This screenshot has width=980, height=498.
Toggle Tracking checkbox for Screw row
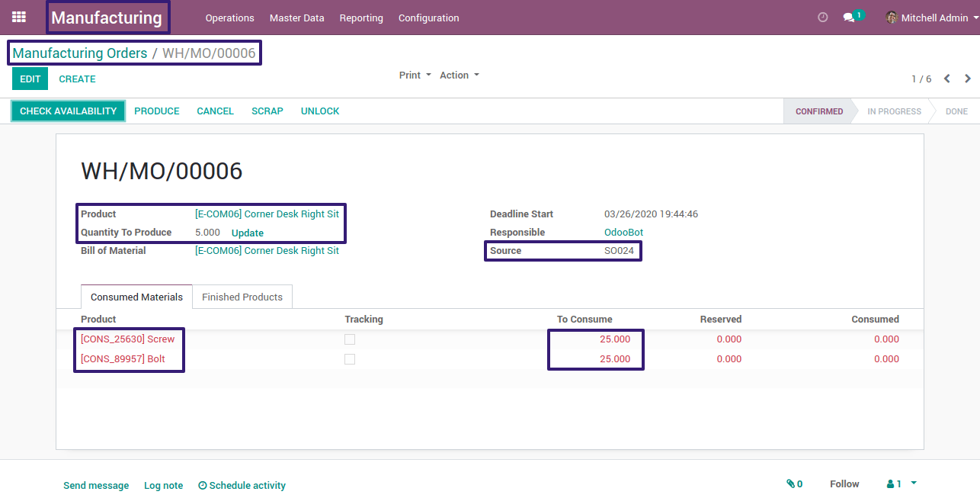[350, 339]
